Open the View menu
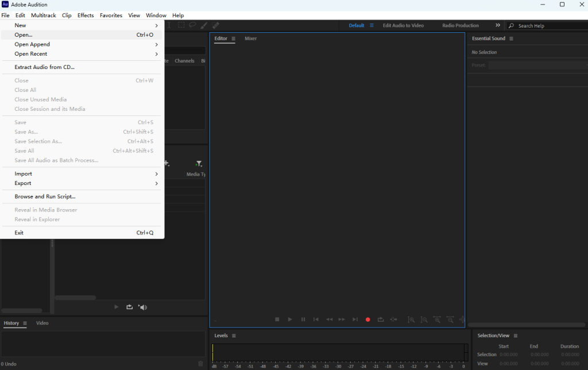This screenshot has width=588, height=370. point(134,15)
